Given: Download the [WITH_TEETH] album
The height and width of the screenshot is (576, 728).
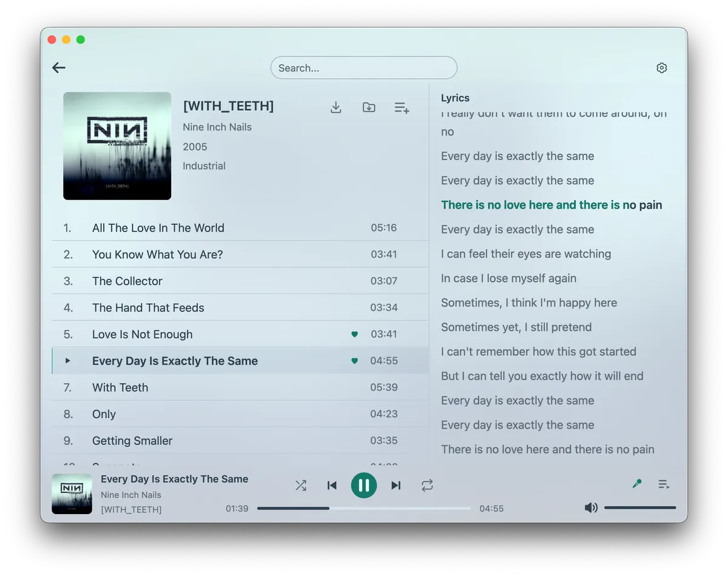Looking at the screenshot, I should coord(336,107).
